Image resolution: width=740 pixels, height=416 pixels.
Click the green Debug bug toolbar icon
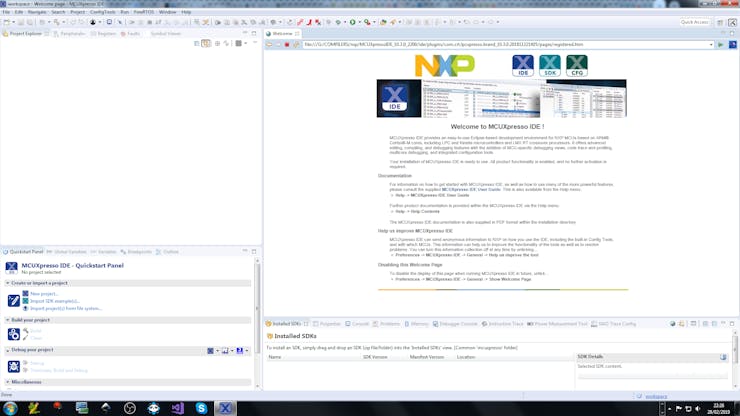point(338,22)
